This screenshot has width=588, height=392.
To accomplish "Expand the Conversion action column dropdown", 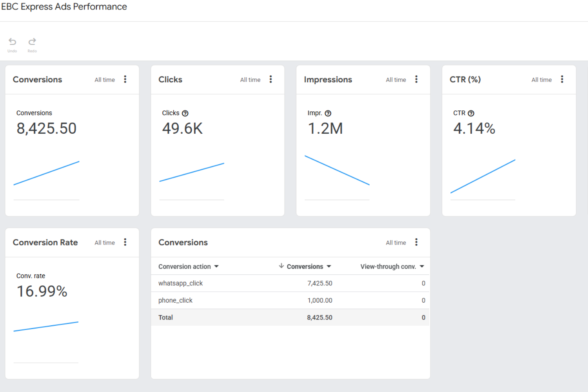I will (x=216, y=267).
